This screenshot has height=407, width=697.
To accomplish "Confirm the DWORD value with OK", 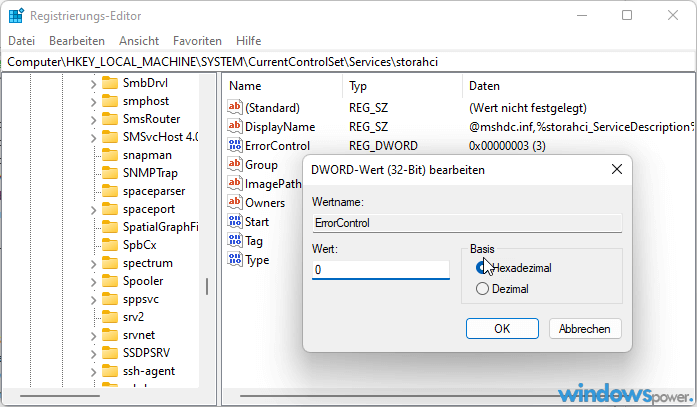I will 502,329.
